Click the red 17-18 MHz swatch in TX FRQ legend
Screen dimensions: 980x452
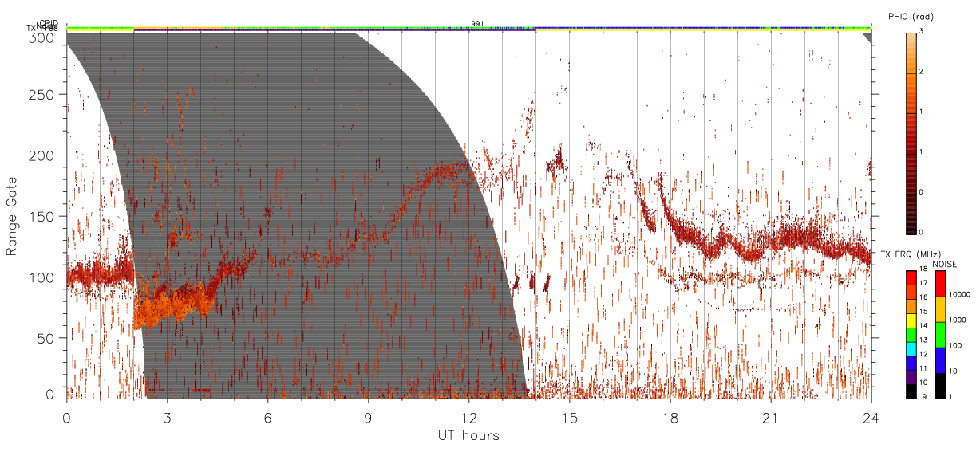click(x=911, y=277)
